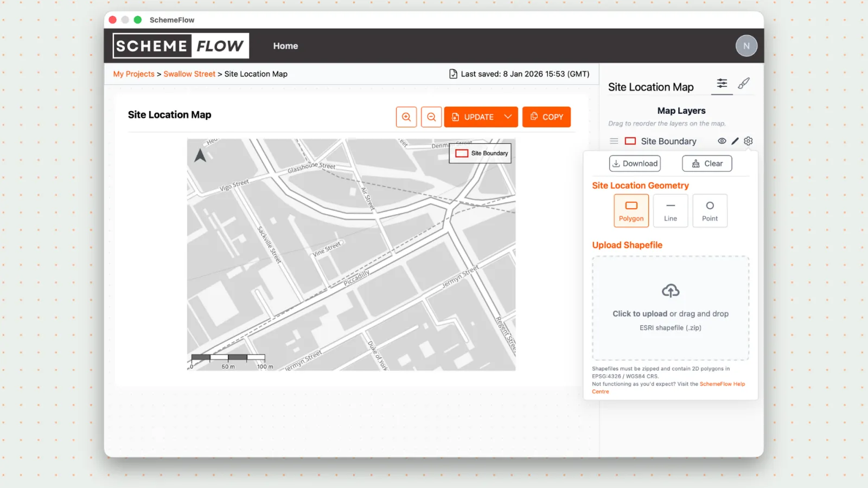The image size is (868, 488).
Task: Click the Site Boundary edit pencil icon
Action: click(735, 141)
